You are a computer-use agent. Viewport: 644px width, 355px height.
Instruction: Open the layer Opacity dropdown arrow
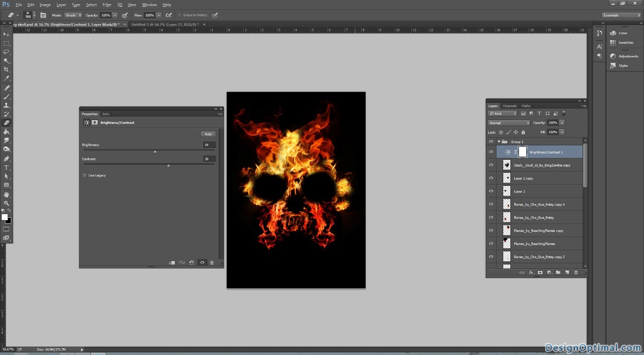(x=562, y=123)
